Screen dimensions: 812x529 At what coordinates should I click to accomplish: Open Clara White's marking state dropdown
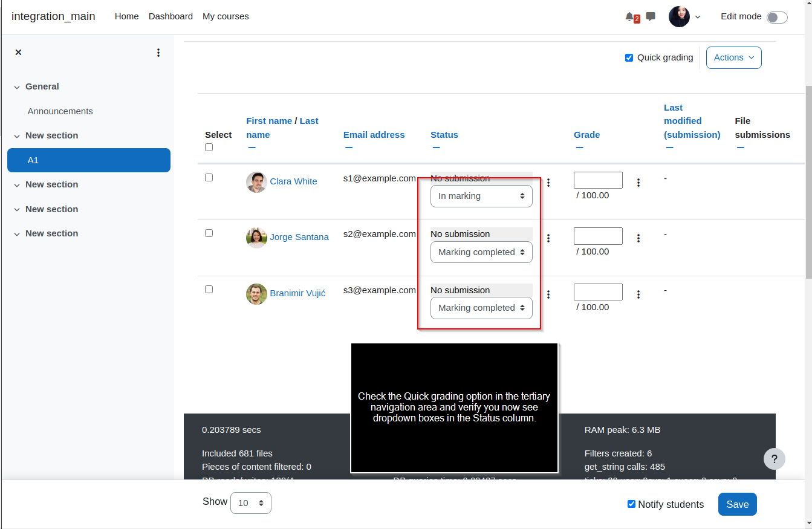point(481,196)
